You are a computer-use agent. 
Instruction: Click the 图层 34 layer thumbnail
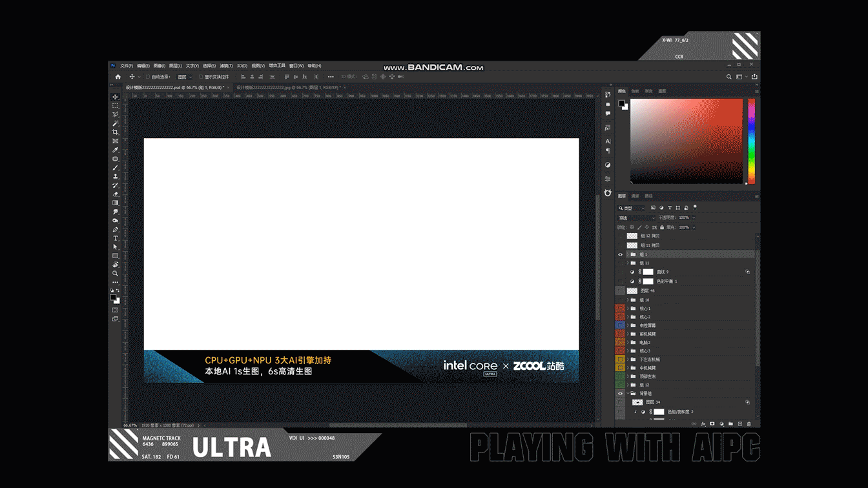click(x=637, y=402)
